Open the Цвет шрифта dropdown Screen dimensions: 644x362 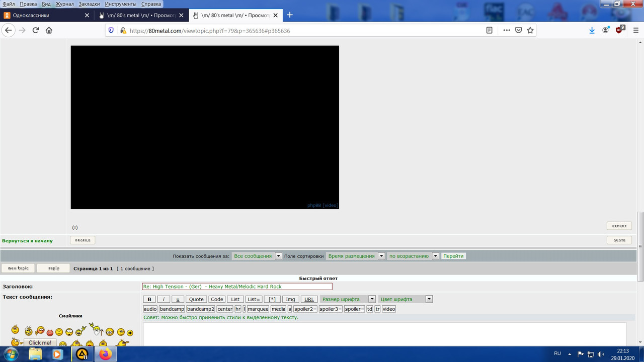(x=406, y=299)
